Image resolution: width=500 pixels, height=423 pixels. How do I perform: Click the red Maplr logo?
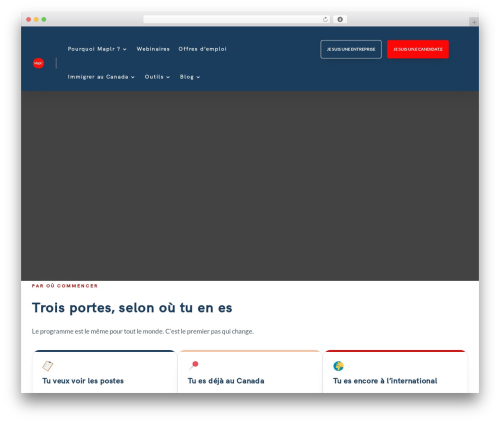(38, 63)
